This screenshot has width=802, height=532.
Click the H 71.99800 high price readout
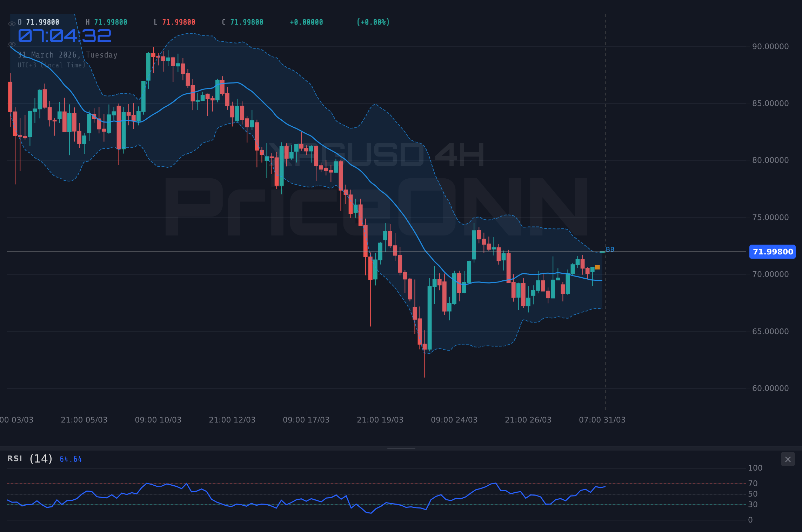pyautogui.click(x=107, y=22)
